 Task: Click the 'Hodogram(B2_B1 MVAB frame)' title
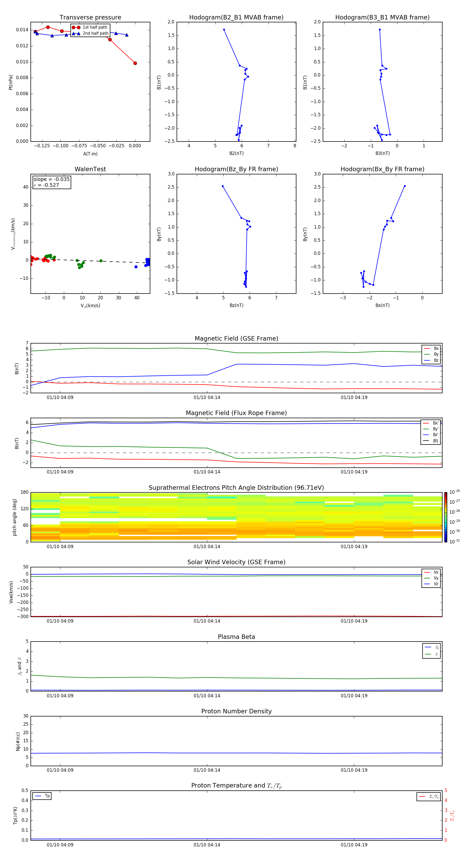pyautogui.click(x=236, y=17)
